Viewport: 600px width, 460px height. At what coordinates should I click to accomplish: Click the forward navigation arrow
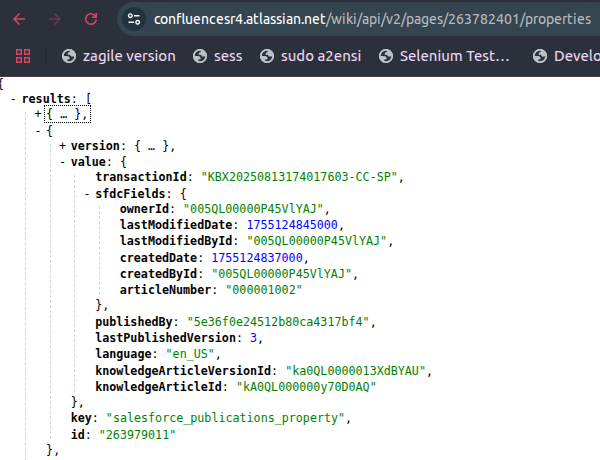[x=56, y=19]
